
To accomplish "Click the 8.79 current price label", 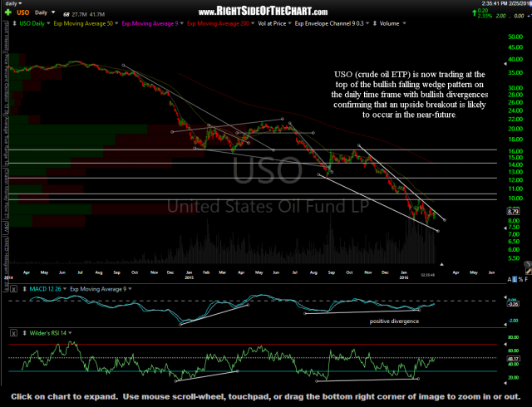I will [x=513, y=212].
